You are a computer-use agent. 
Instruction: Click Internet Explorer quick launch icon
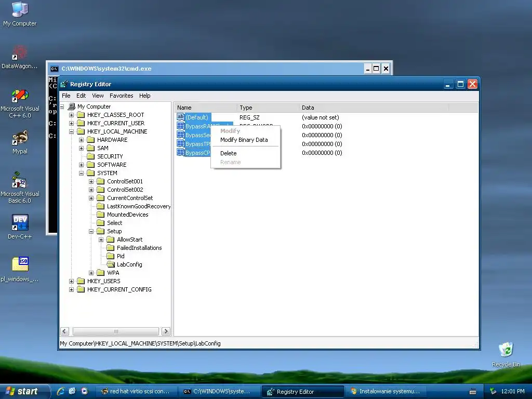61,391
